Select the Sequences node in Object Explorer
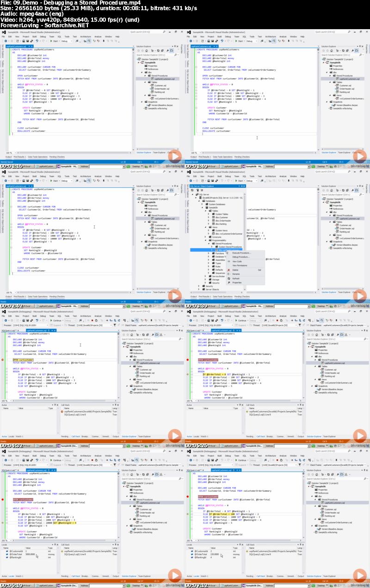370x588 pixels. pos(220,273)
